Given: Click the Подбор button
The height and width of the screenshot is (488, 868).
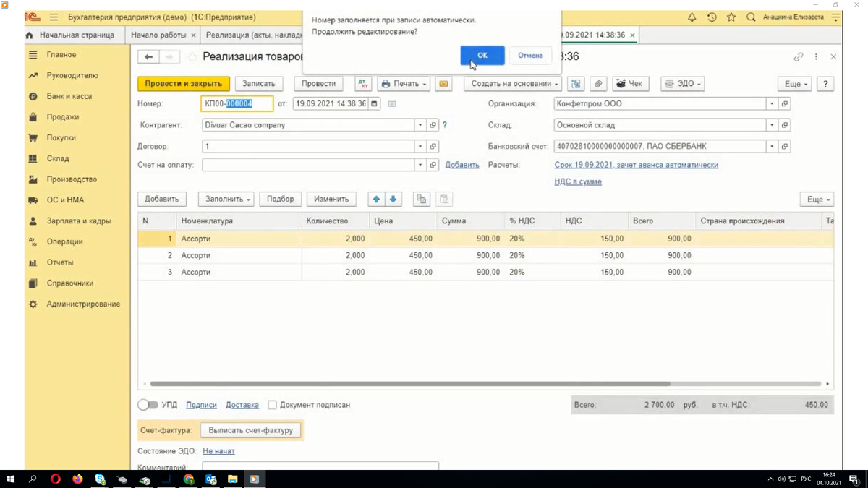Looking at the screenshot, I should coord(281,199).
